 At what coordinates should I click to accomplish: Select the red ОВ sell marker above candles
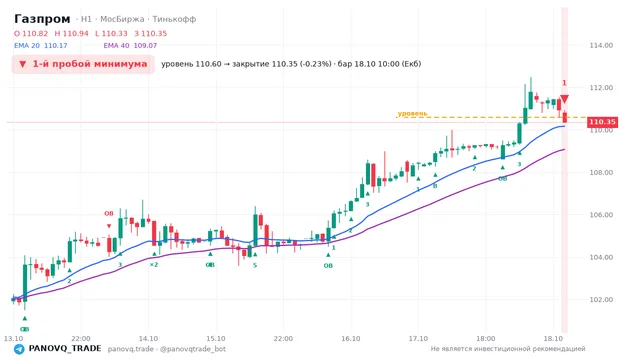point(109,213)
